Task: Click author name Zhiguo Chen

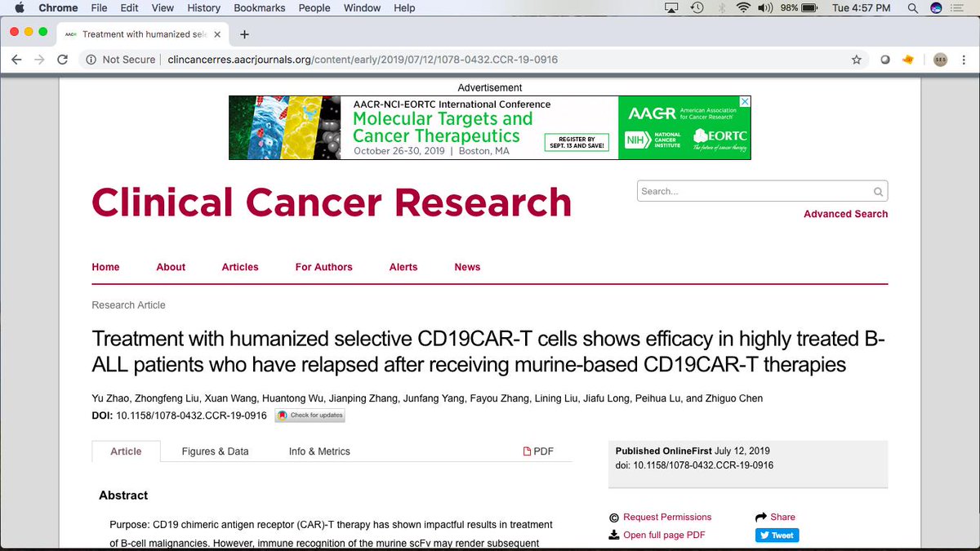Action: 733,398
